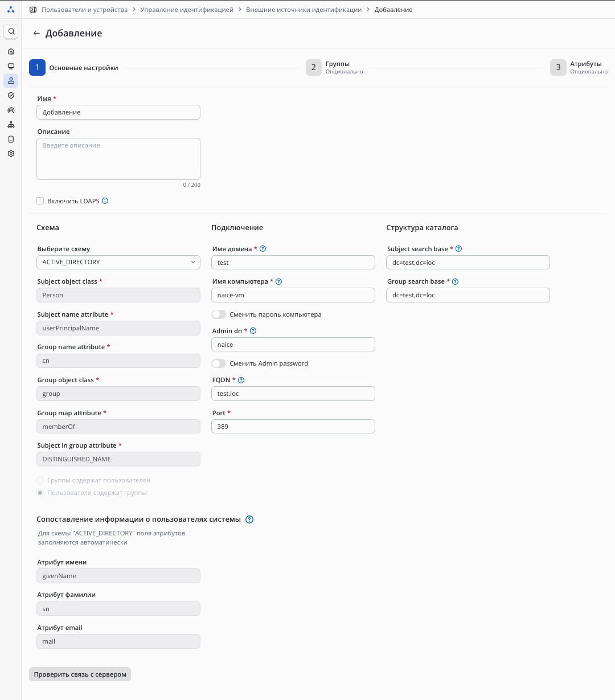Enable the Включить LDAPS checkbox
Viewport: 615px width, 700px height.
point(40,201)
